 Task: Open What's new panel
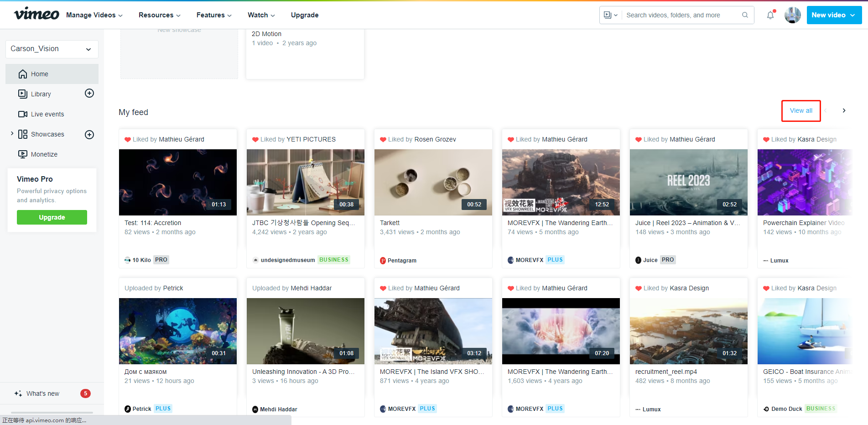[x=43, y=394]
